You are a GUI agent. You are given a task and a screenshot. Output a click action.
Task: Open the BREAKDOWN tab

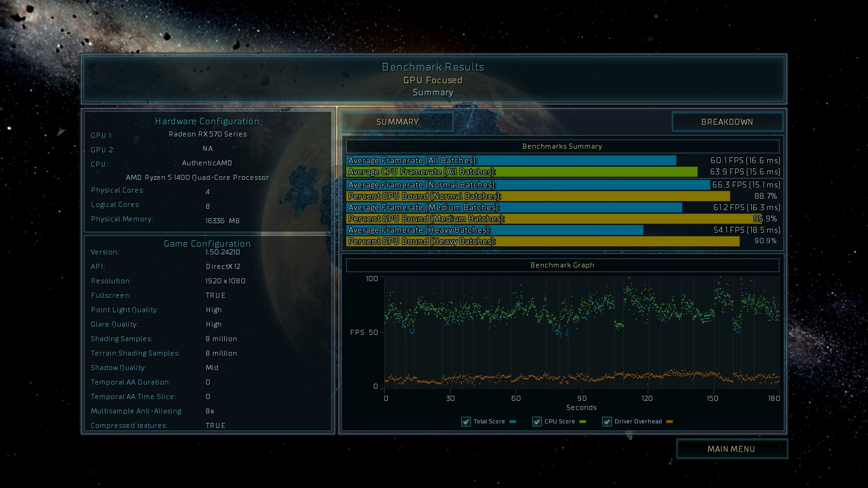pos(727,122)
